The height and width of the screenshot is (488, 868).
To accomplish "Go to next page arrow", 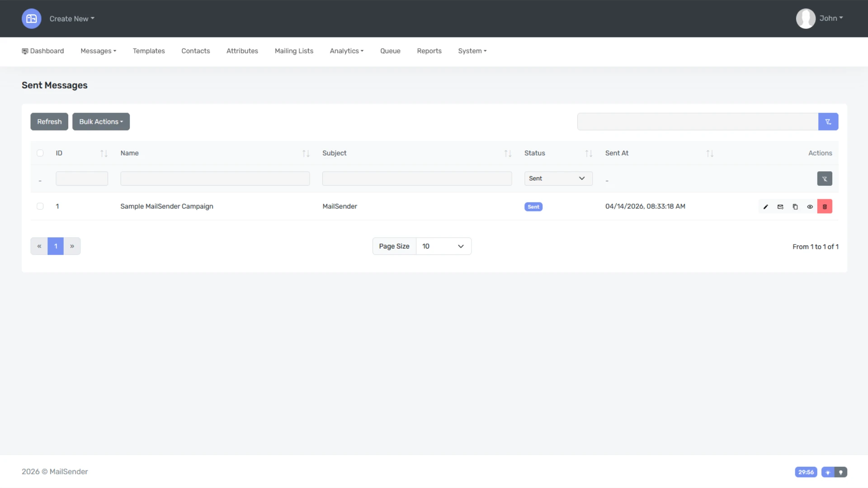I will (x=72, y=246).
